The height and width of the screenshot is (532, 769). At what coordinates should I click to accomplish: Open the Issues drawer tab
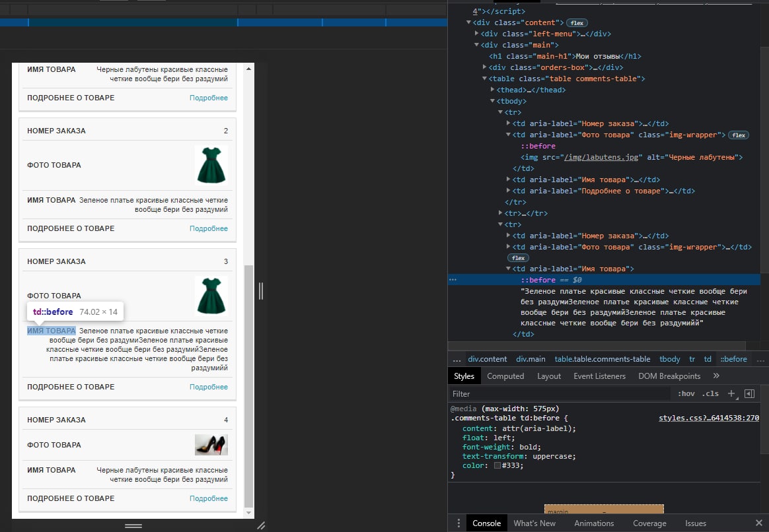[x=696, y=523]
